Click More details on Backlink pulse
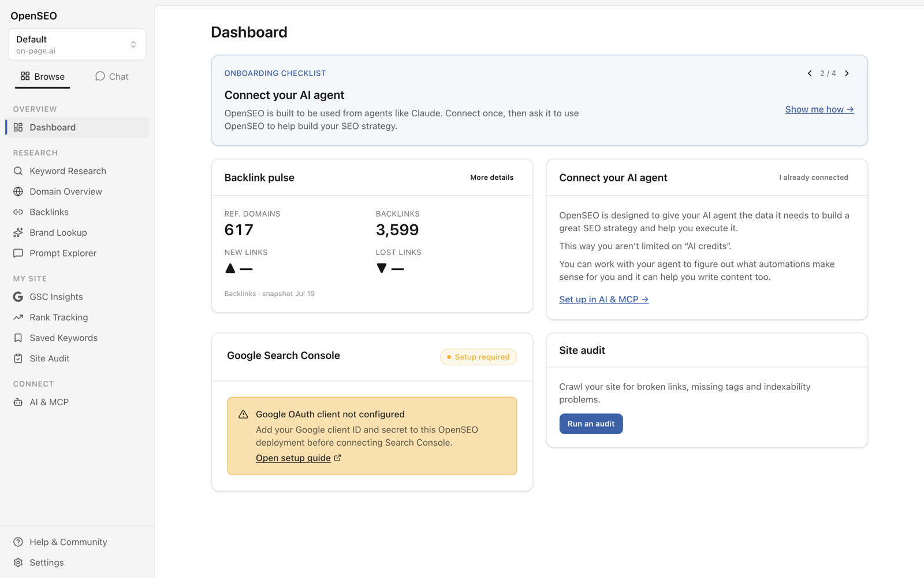Image resolution: width=924 pixels, height=578 pixels. [x=491, y=177]
